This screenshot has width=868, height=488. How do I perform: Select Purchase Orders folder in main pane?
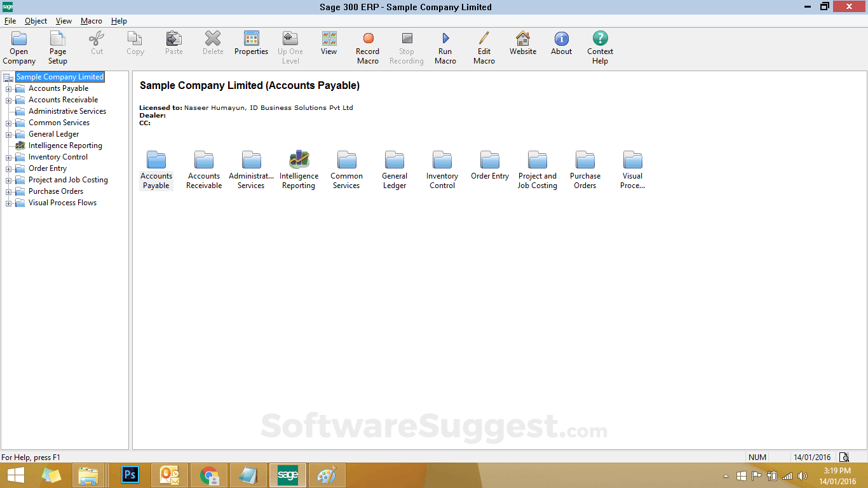click(x=585, y=170)
